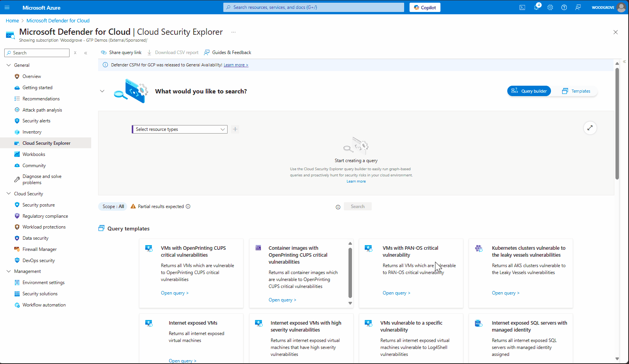Open query for VMs with OpenPrinting CUPS
629x364 pixels.
(x=175, y=293)
